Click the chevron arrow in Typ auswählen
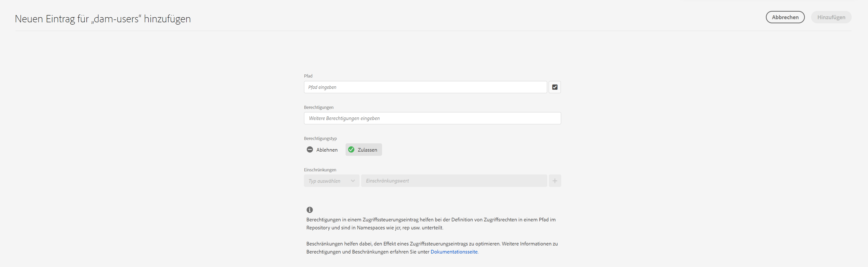The width and height of the screenshot is (868, 267). [x=353, y=181]
